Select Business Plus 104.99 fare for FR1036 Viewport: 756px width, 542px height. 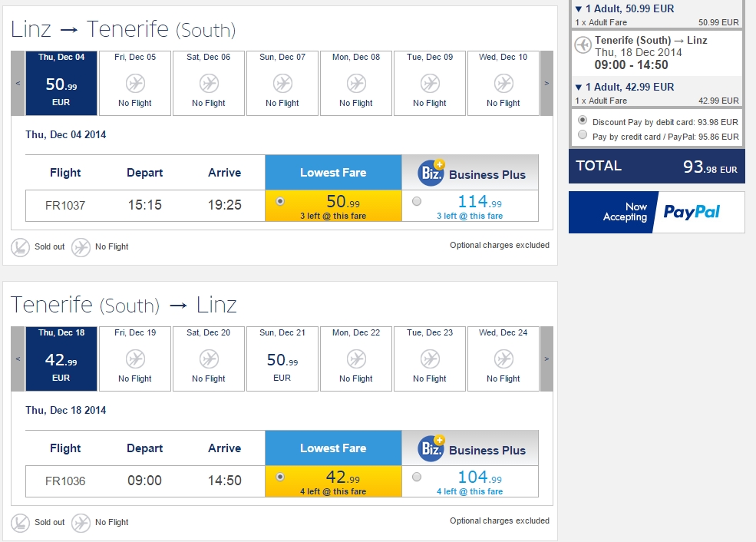tap(417, 477)
